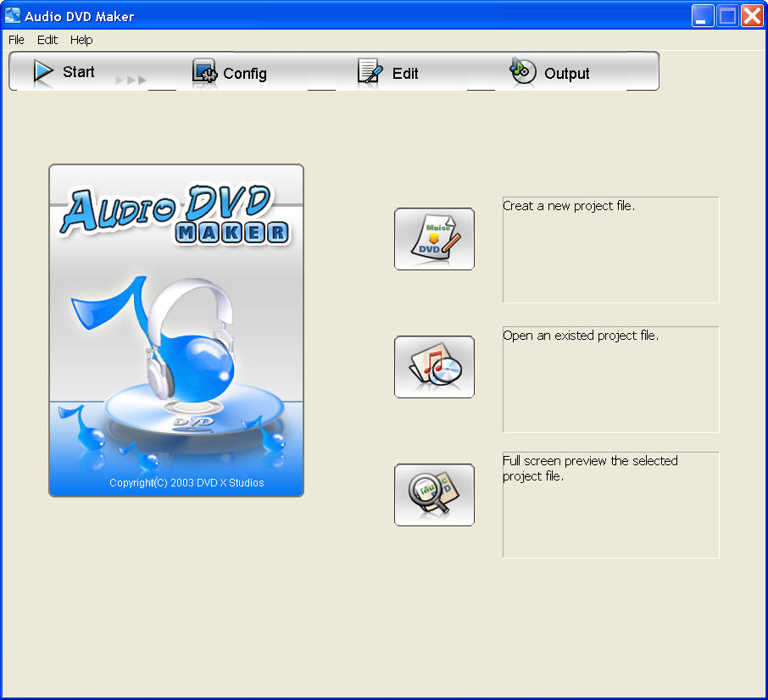Click the Audio DVD Maker splash image
The height and width of the screenshot is (700, 768).
176,331
